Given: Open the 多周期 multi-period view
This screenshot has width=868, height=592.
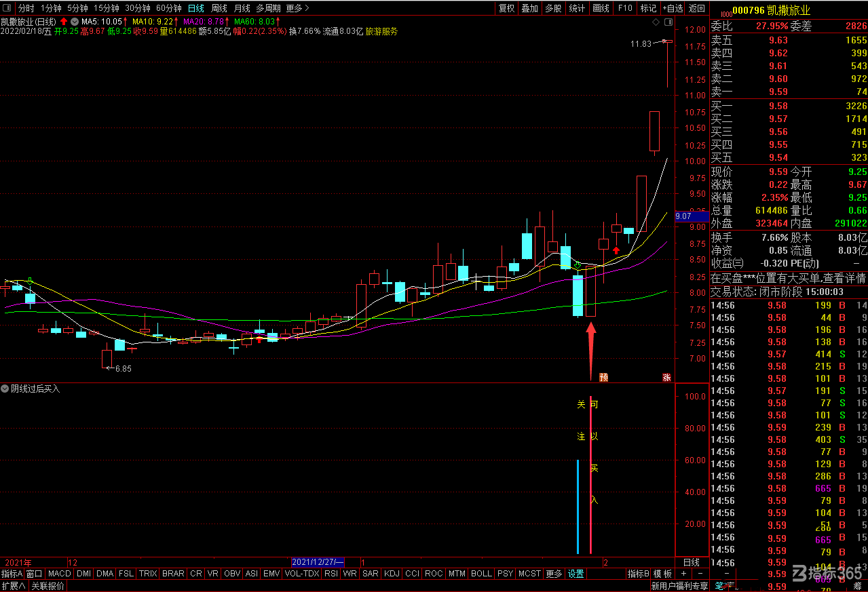Looking at the screenshot, I should [268, 8].
